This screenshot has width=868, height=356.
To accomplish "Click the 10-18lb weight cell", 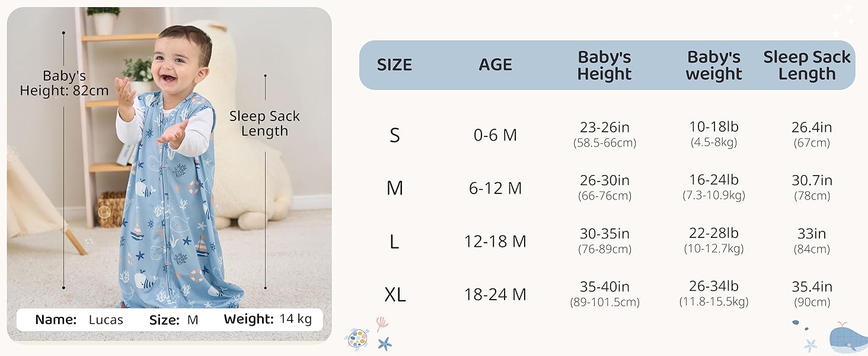I will [x=714, y=127].
